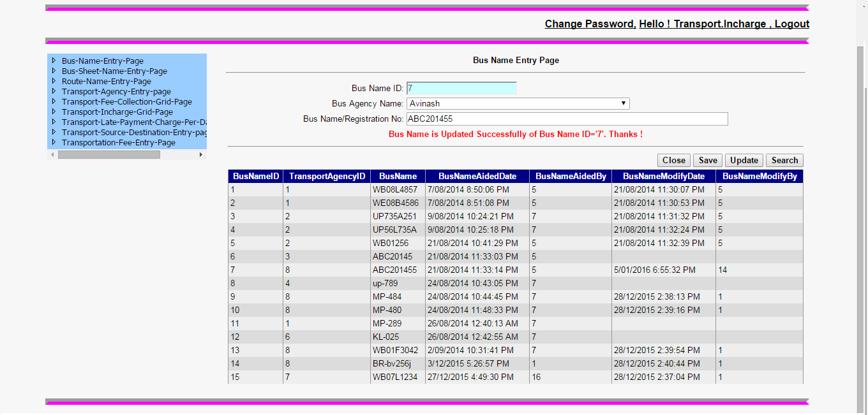
Task: Select the WB07L1234 bus name cell
Action: (x=398, y=377)
